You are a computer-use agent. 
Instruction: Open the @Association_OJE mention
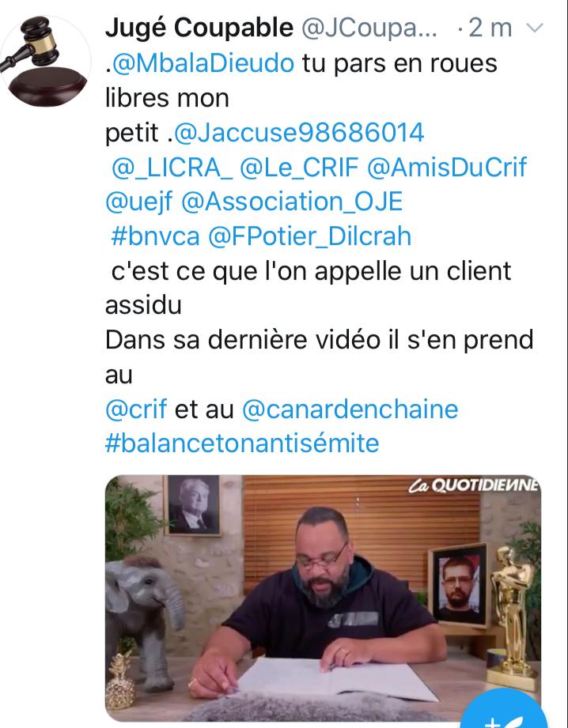pyautogui.click(x=291, y=202)
